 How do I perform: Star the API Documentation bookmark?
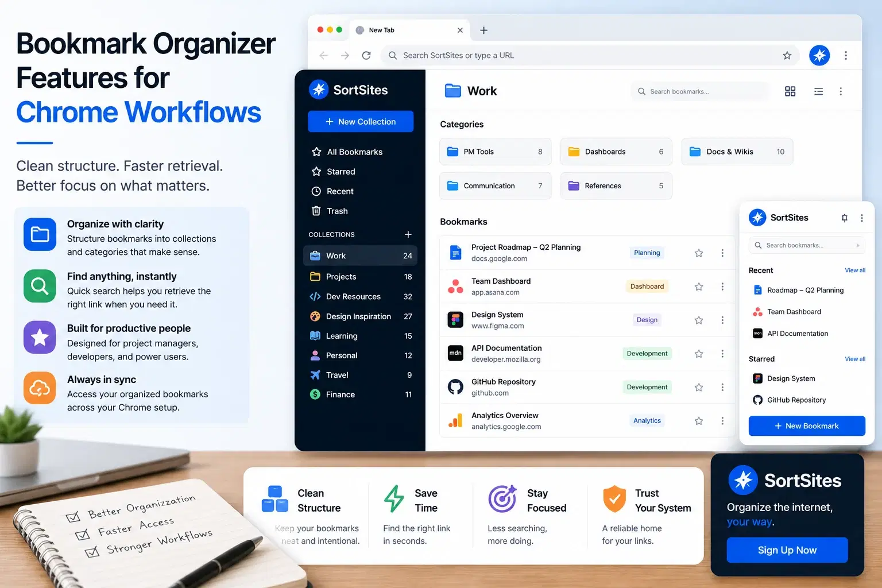tap(699, 354)
